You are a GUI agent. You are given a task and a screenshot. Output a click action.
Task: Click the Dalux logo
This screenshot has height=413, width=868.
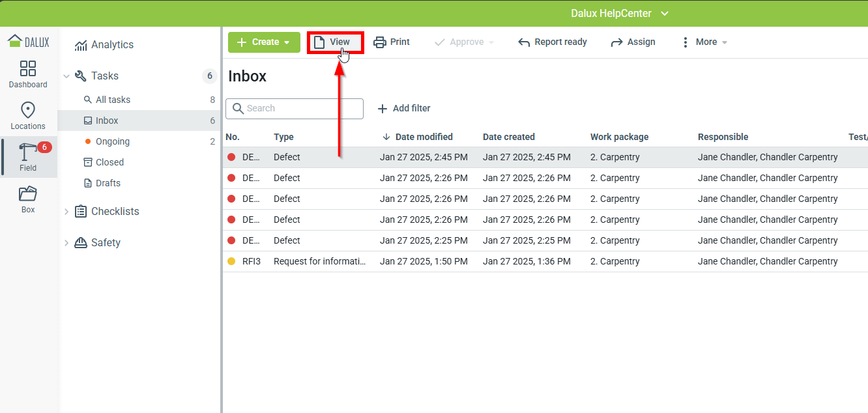(x=29, y=42)
